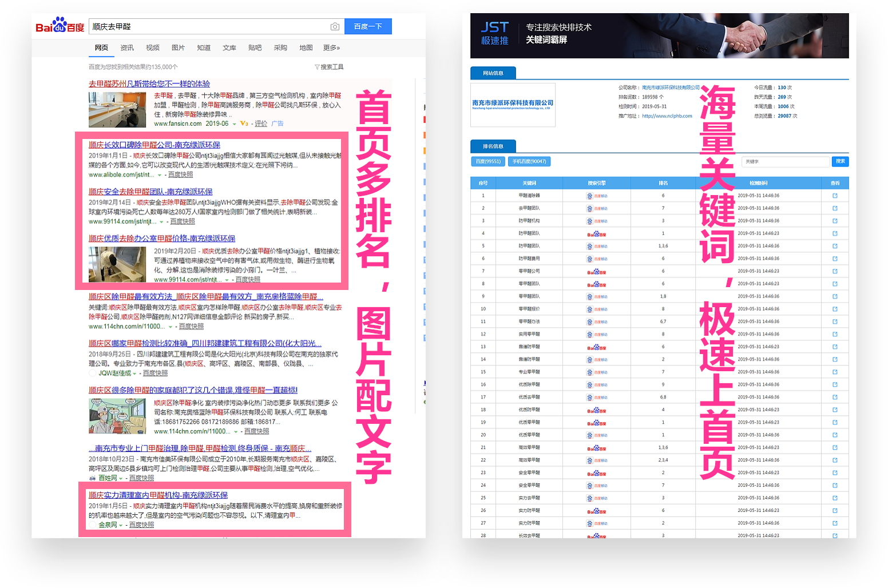
Task: Switch to the 知道 tab
Action: pyautogui.click(x=204, y=47)
